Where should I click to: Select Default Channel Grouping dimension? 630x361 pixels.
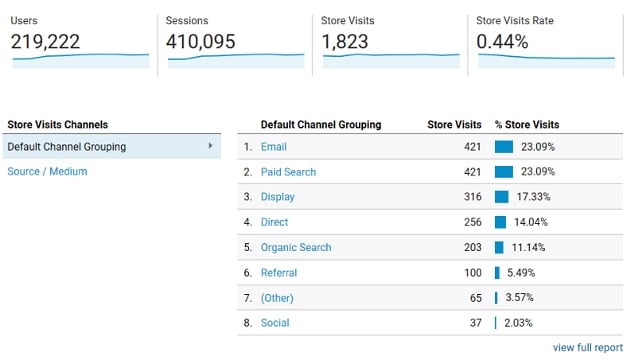[112, 146]
